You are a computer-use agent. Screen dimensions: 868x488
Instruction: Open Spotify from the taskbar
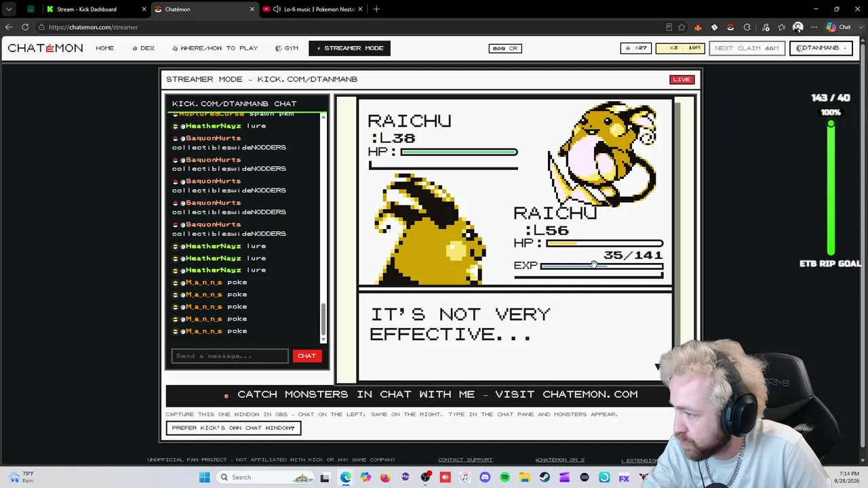point(505,477)
